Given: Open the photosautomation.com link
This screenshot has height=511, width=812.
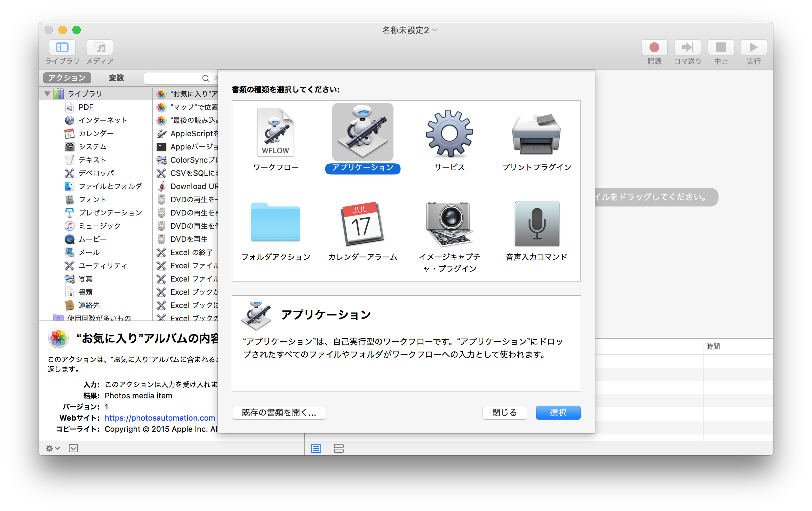Looking at the screenshot, I should 160,418.
